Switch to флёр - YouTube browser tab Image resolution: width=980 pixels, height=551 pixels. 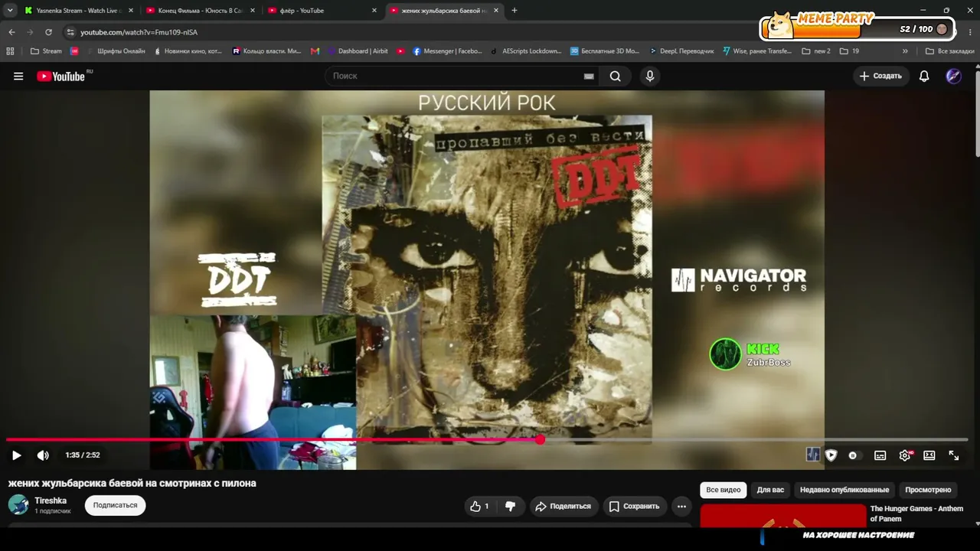322,11
